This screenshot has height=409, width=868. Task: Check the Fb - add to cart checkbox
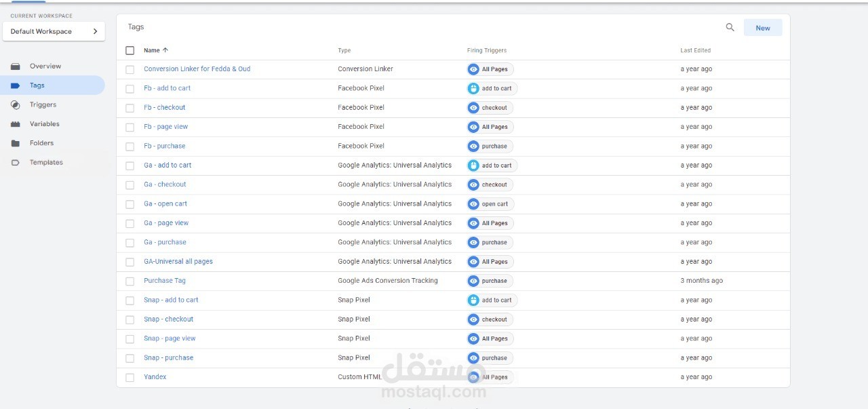click(130, 88)
